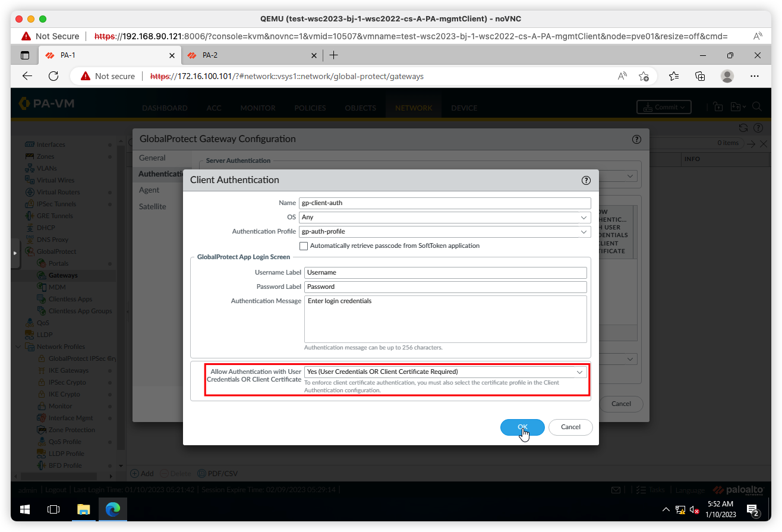Image resolution: width=782 pixels, height=532 pixels.
Task: Open Interfaces in the network sidebar
Action: point(51,144)
